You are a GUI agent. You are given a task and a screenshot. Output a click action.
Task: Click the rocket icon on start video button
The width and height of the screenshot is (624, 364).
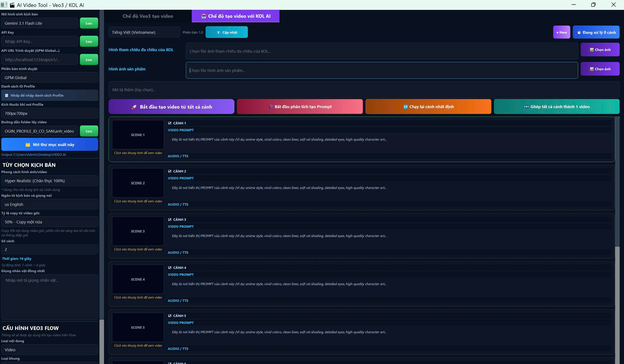tap(134, 107)
